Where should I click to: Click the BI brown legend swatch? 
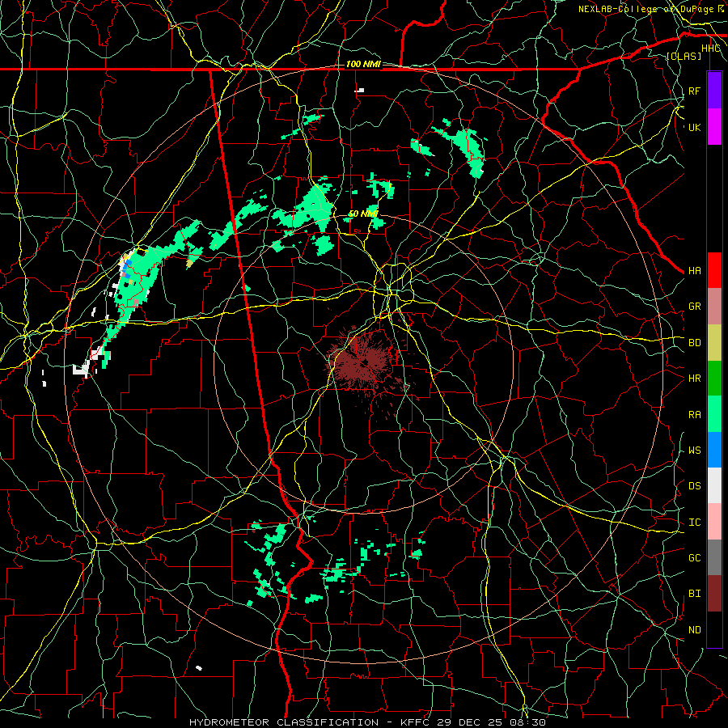pos(714,594)
